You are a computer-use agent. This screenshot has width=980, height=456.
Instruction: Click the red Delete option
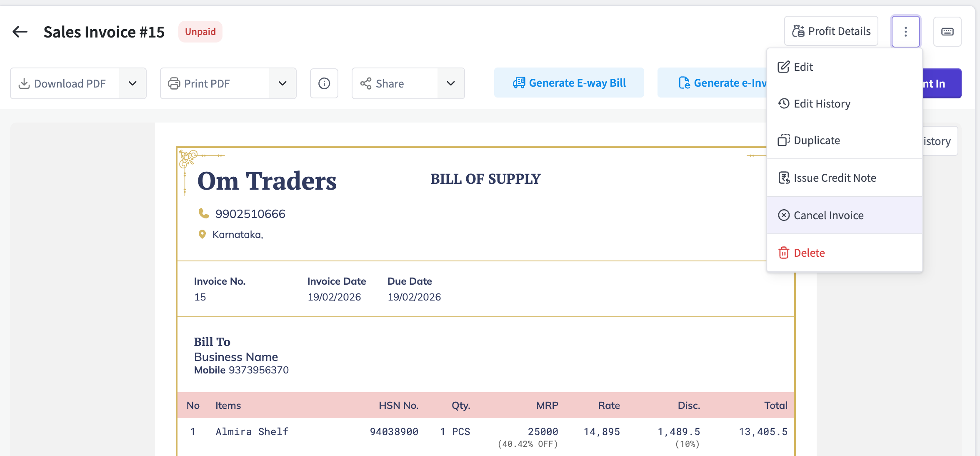809,253
